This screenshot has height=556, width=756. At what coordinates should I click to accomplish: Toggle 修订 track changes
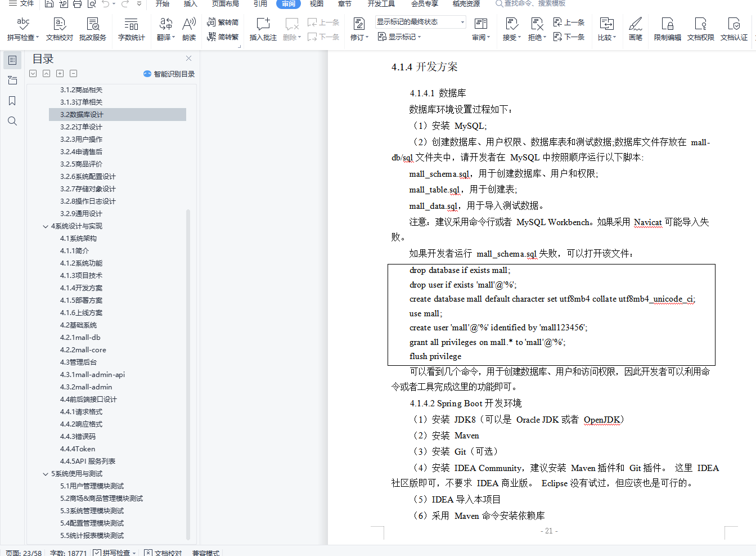coord(359,29)
